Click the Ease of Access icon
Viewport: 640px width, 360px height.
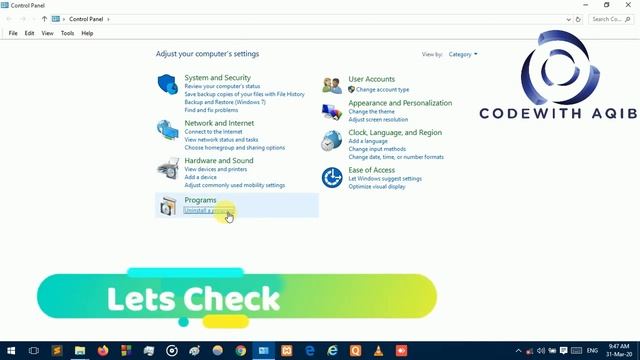[x=332, y=178]
